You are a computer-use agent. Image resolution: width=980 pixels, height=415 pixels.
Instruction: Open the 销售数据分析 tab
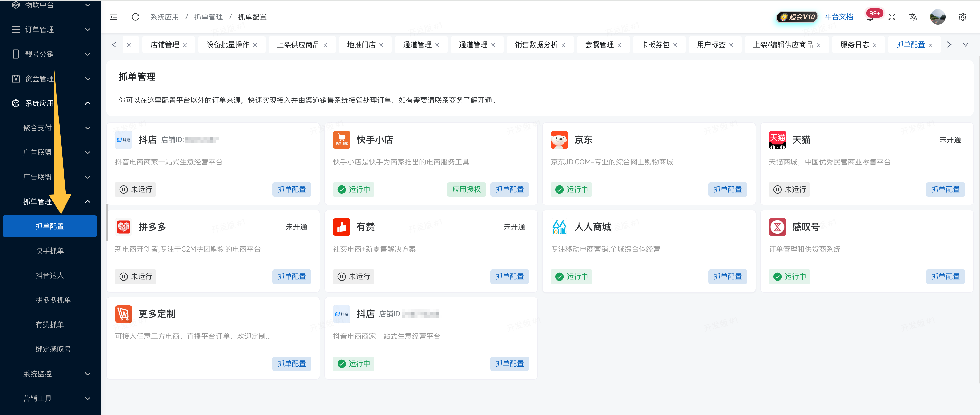coord(536,45)
